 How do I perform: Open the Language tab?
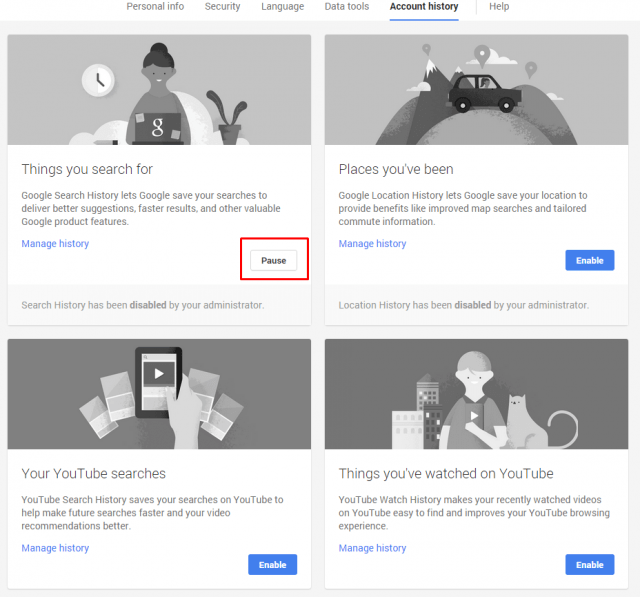[x=282, y=7]
